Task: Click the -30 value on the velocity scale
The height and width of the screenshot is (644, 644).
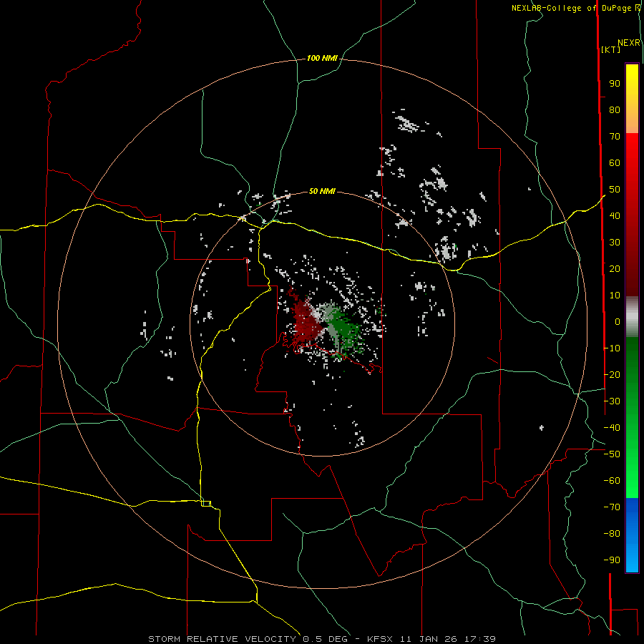Action: 612,401
